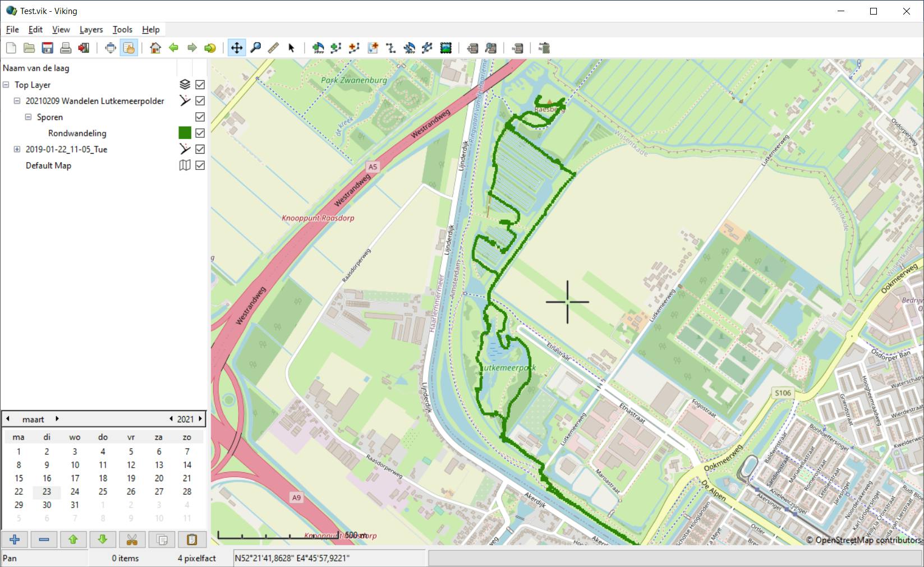Image resolution: width=924 pixels, height=567 pixels.
Task: Choose the Ruler measuring tool
Action: [x=273, y=48]
